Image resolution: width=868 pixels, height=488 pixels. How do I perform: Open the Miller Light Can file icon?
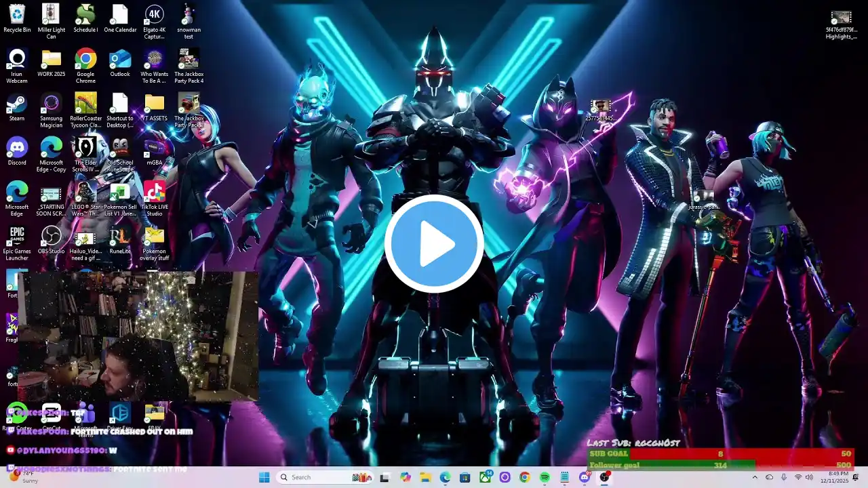coord(52,22)
